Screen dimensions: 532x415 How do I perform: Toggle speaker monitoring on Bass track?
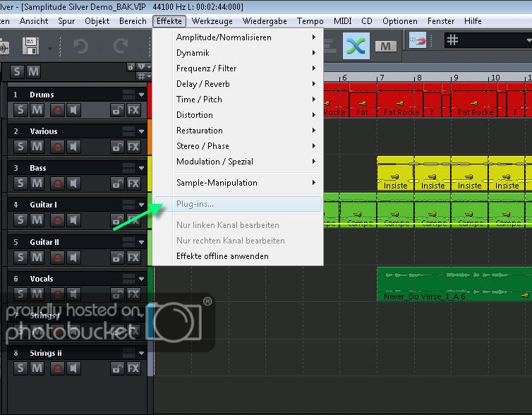click(74, 184)
